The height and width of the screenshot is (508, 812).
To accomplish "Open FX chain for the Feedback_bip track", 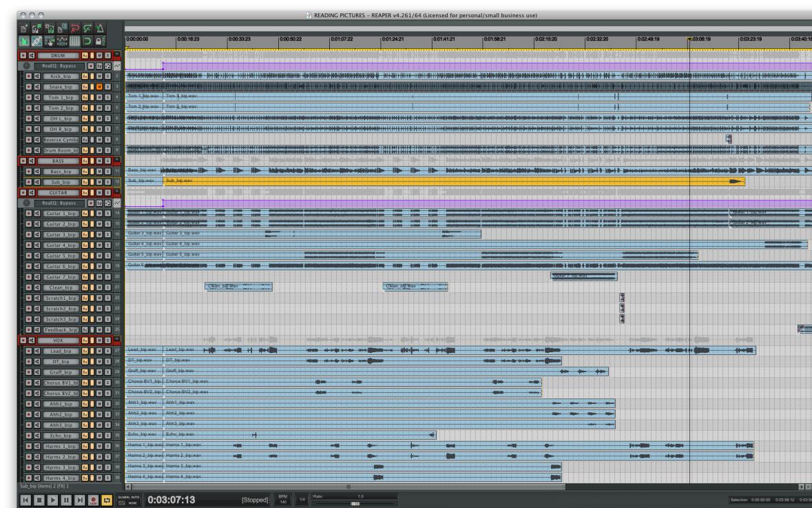I will (x=85, y=329).
